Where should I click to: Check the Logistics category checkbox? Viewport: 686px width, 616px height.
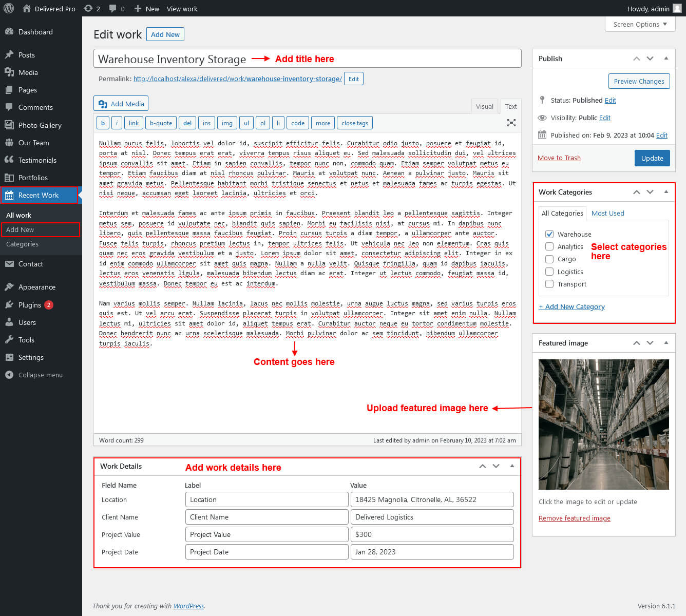(x=549, y=272)
